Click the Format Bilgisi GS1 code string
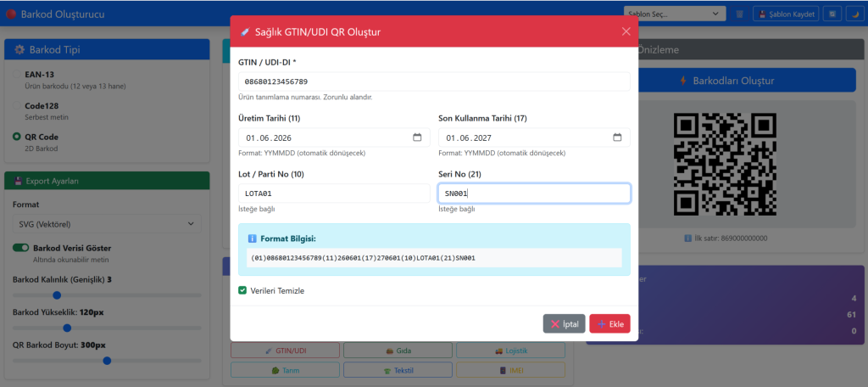Screen dimensions: 868x387 (x=363, y=258)
